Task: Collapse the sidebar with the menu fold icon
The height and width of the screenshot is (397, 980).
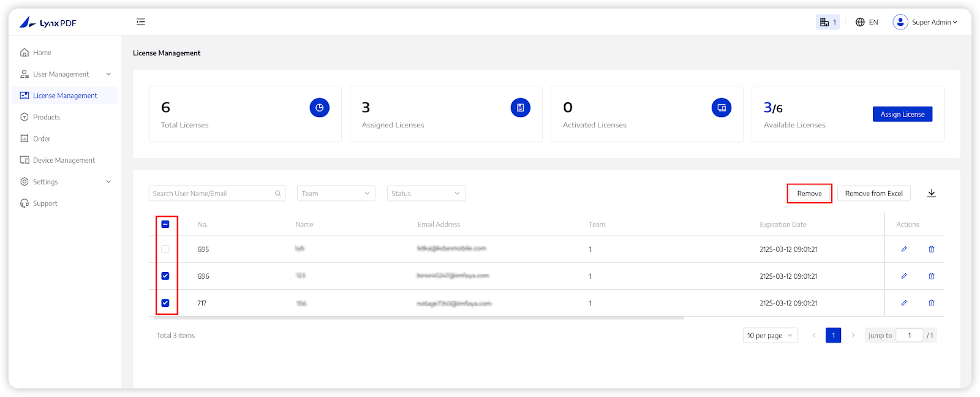Action: [141, 22]
